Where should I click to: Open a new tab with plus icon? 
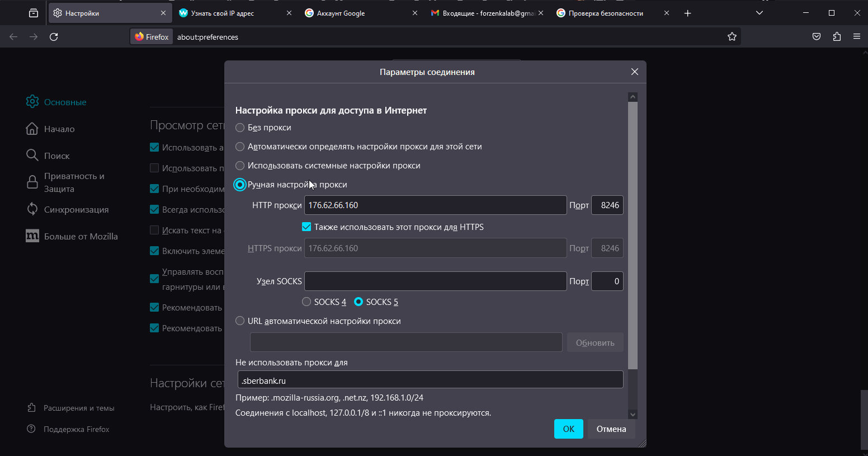[688, 13]
